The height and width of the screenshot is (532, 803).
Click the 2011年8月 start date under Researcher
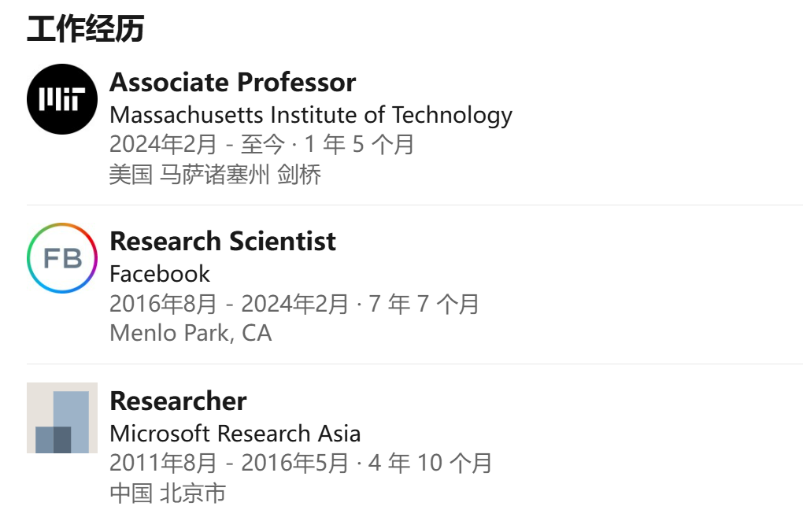(x=162, y=464)
